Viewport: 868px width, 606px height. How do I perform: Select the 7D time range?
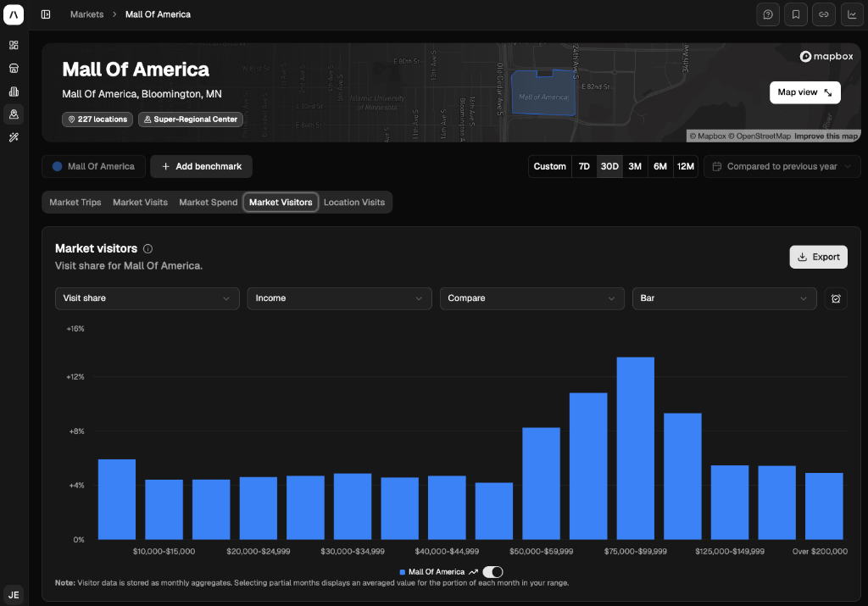(584, 167)
